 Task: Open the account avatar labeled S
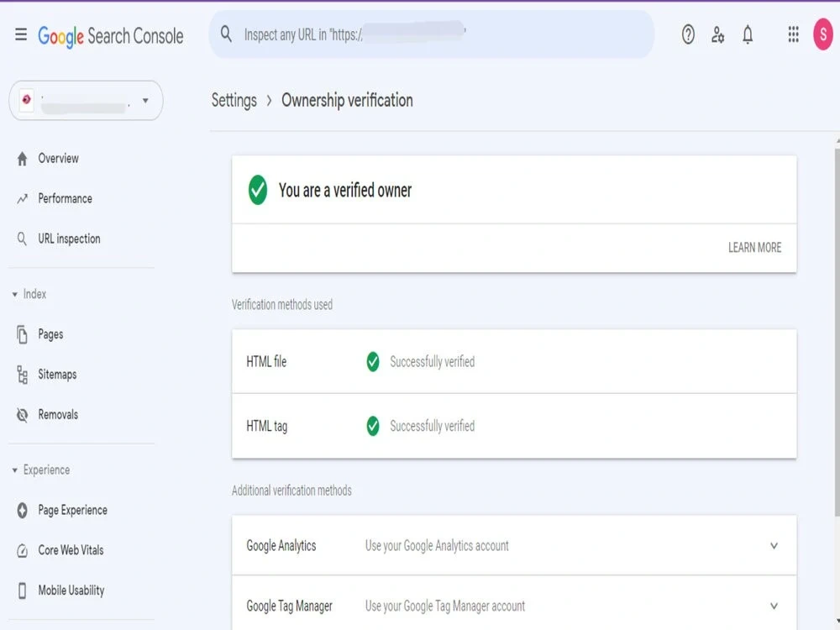(823, 34)
